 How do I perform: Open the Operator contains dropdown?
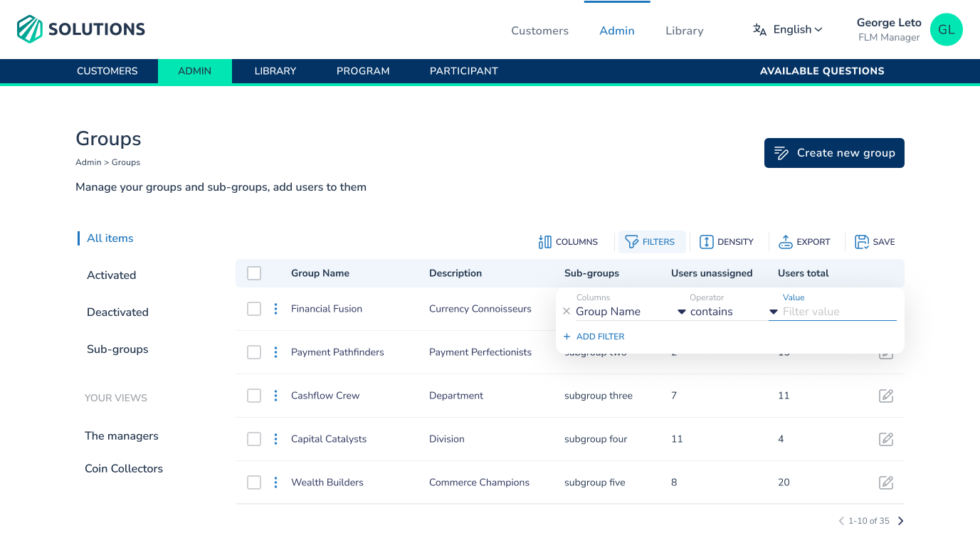(733, 312)
